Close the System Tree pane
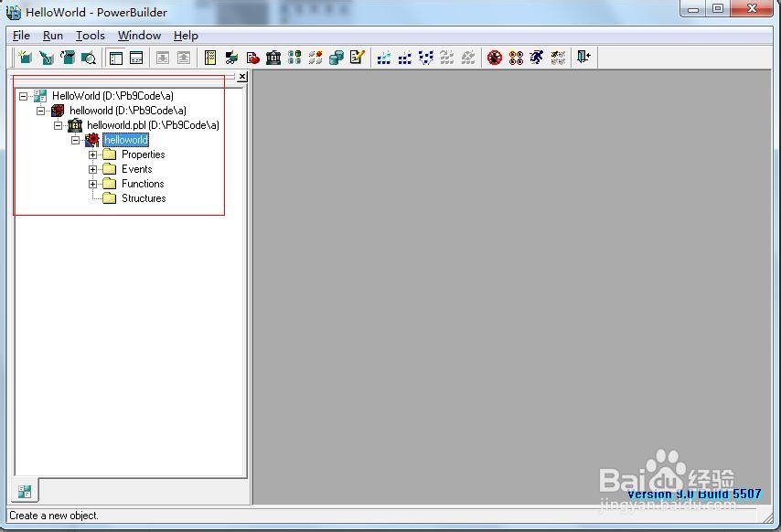 point(242,77)
